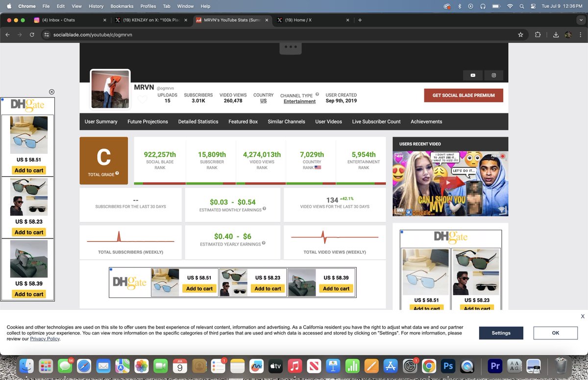Open the Privacy Policy link
Viewport: 588px width, 380px height.
coord(45,339)
